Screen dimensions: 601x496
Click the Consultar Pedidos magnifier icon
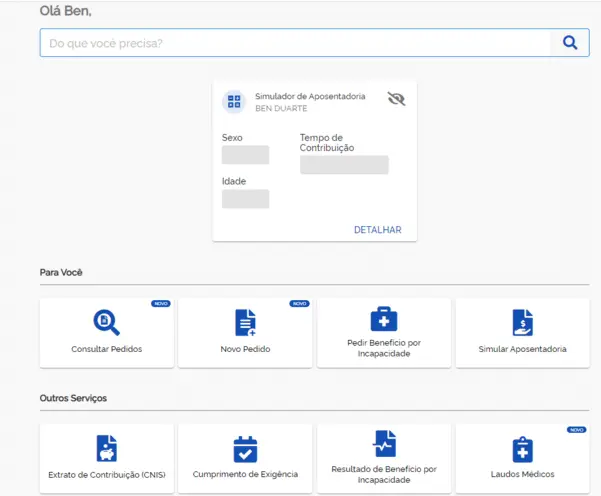point(107,322)
